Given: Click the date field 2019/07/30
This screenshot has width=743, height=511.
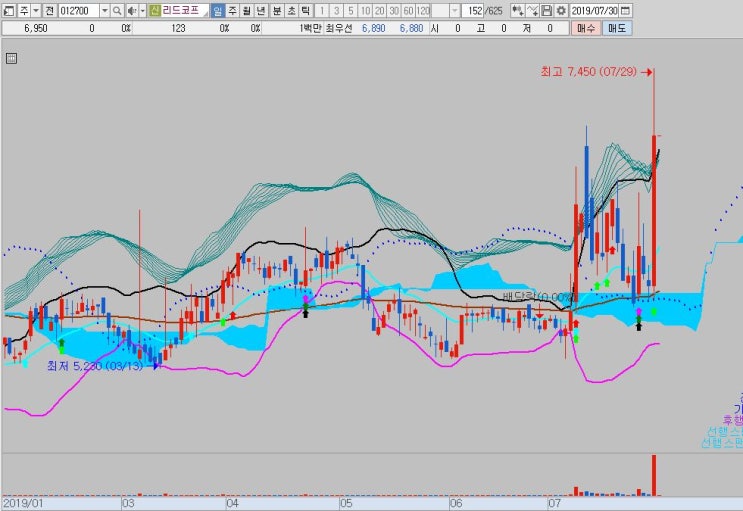Looking at the screenshot, I should pos(594,10).
